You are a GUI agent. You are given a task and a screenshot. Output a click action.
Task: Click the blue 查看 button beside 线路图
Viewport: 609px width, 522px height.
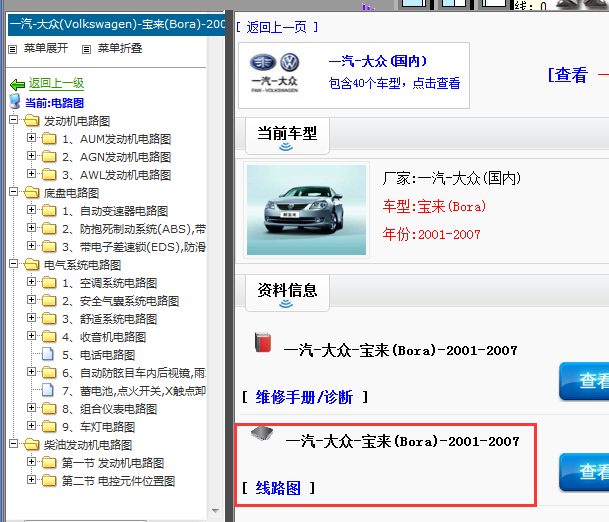pos(584,472)
